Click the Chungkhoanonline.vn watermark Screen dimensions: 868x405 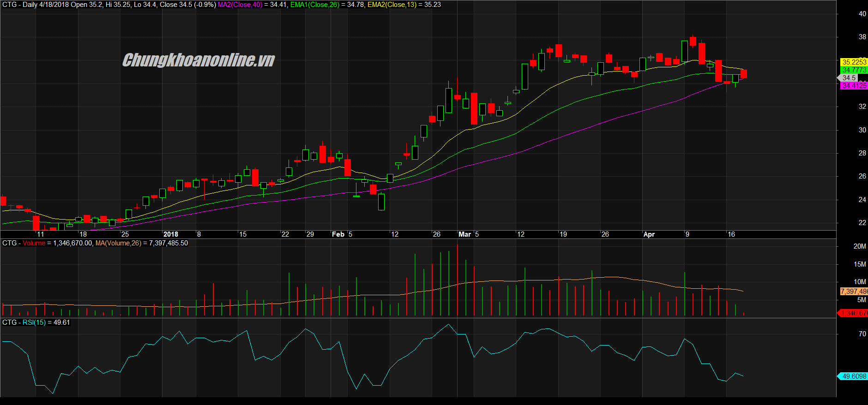click(x=199, y=60)
